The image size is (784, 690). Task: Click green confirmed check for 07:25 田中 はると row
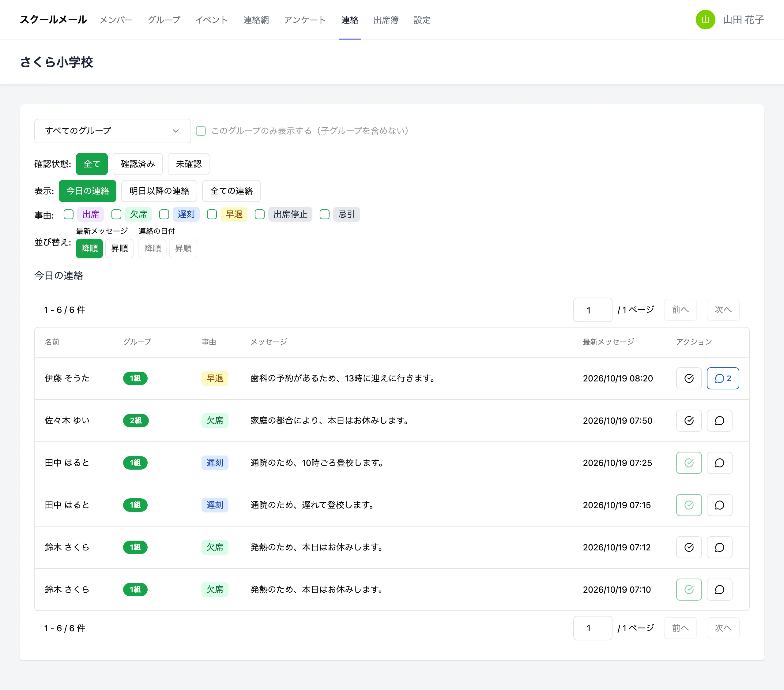point(689,463)
